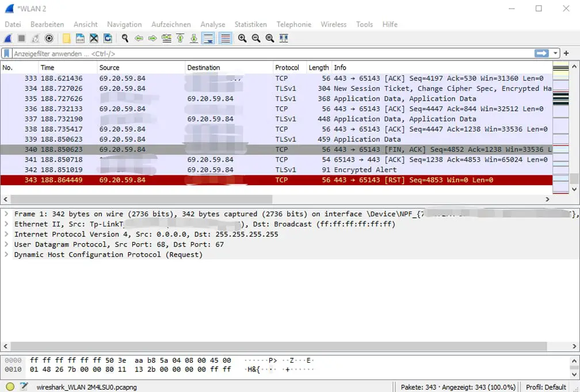This screenshot has width=580, height=392.
Task: Select packet 334 New Session Ticket row
Action: pos(276,89)
